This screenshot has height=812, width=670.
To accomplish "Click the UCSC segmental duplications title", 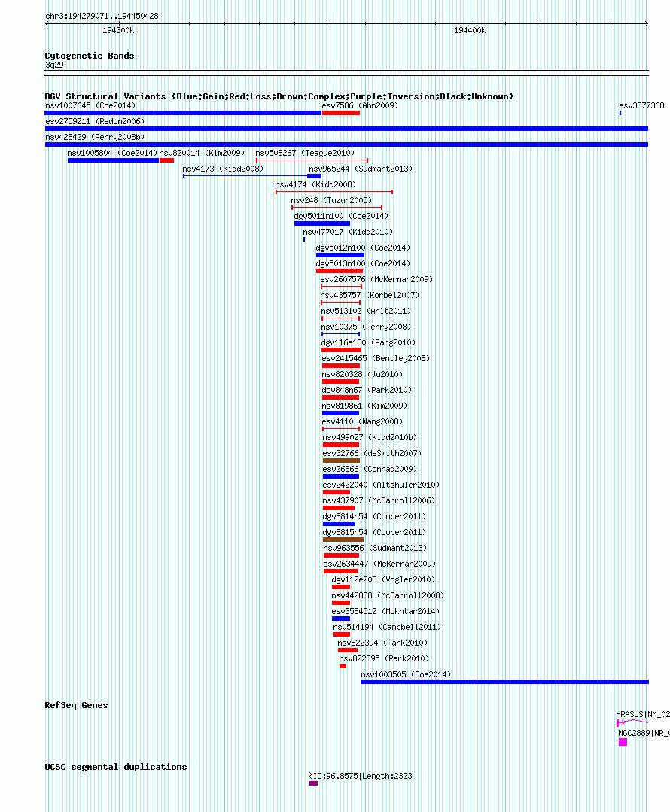I will (x=115, y=767).
